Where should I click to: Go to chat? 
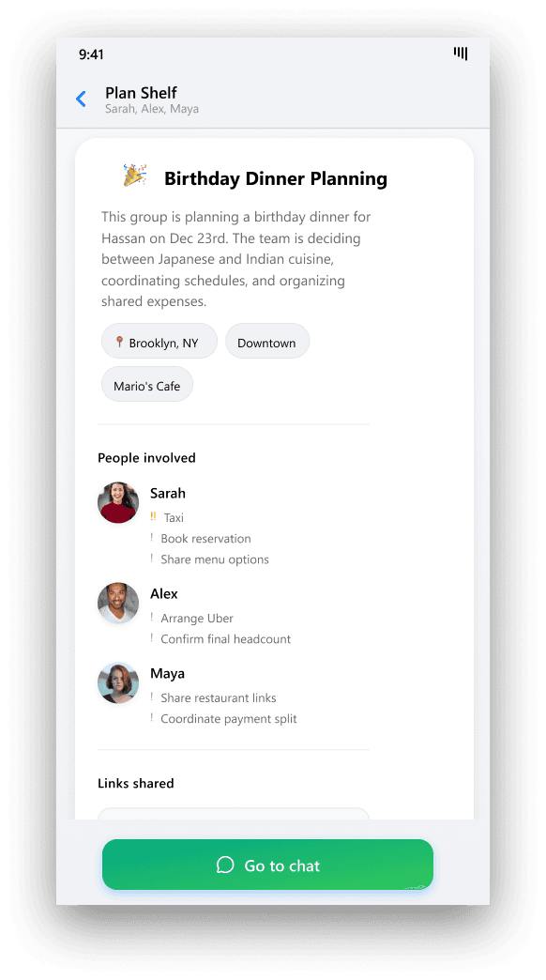pos(267,865)
